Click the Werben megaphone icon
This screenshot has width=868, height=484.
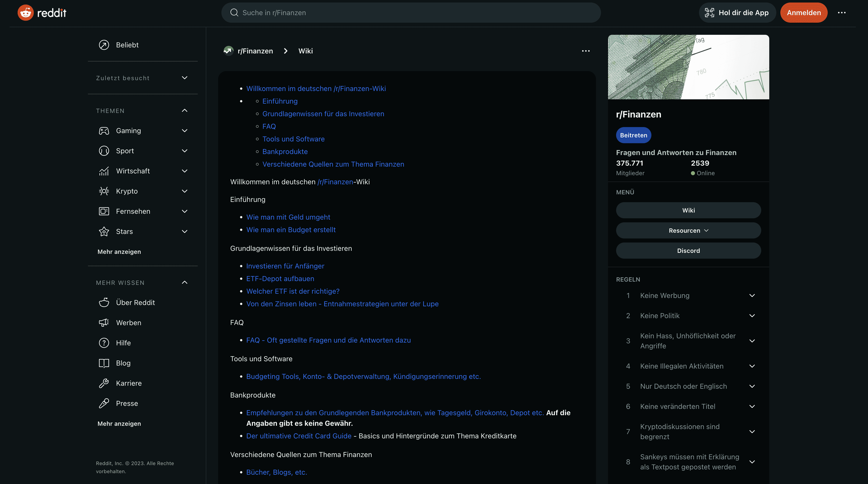pos(104,323)
